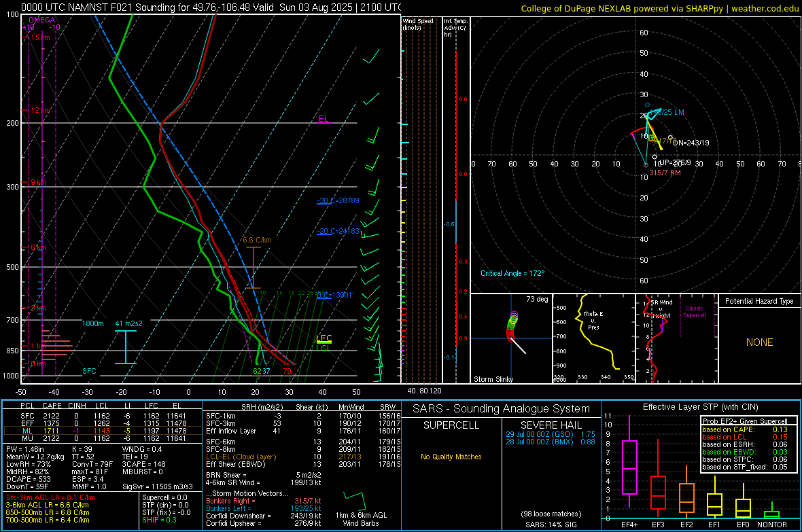Click the green 'SHIP = 0.3' parameter
Viewport: 802px width, 532px height.
click(159, 520)
